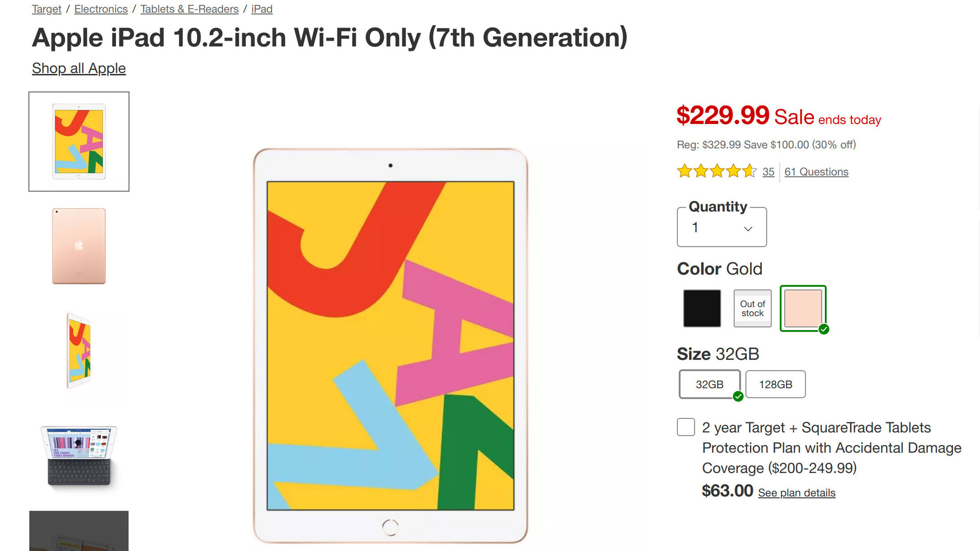
Task: Go to Target breadcrumb home
Action: pos(46,9)
